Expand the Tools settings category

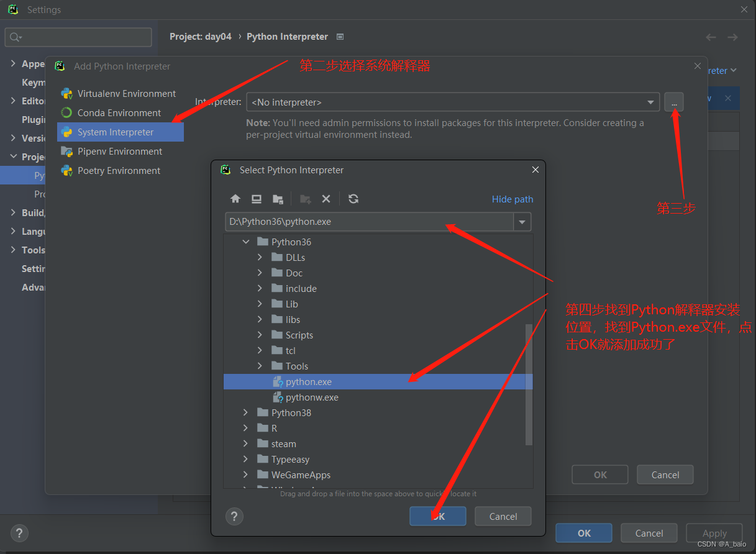(14, 250)
